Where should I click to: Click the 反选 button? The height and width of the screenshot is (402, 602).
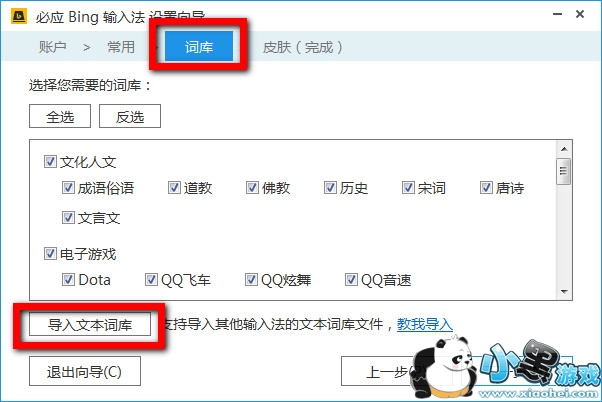[130, 116]
